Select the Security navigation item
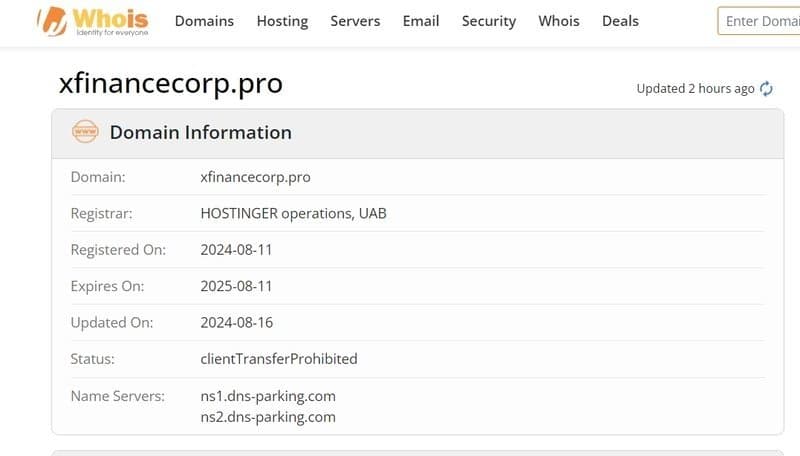 [x=489, y=21]
